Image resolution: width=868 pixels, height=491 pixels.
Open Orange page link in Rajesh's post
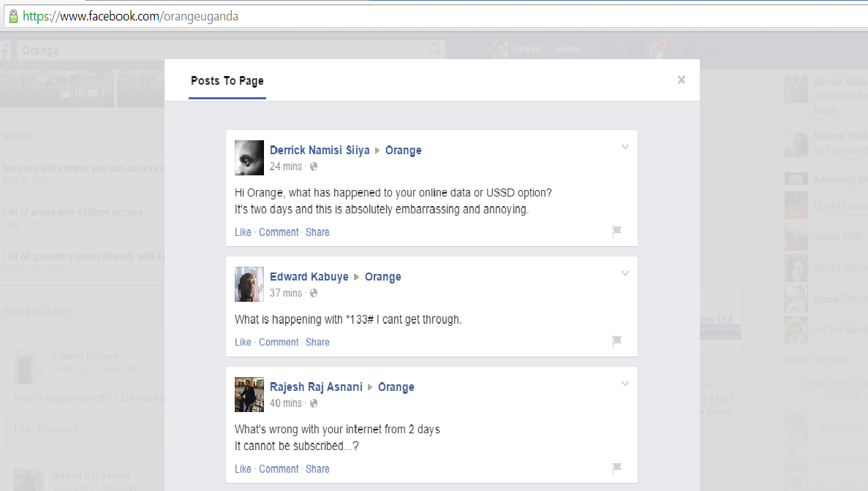[396, 387]
